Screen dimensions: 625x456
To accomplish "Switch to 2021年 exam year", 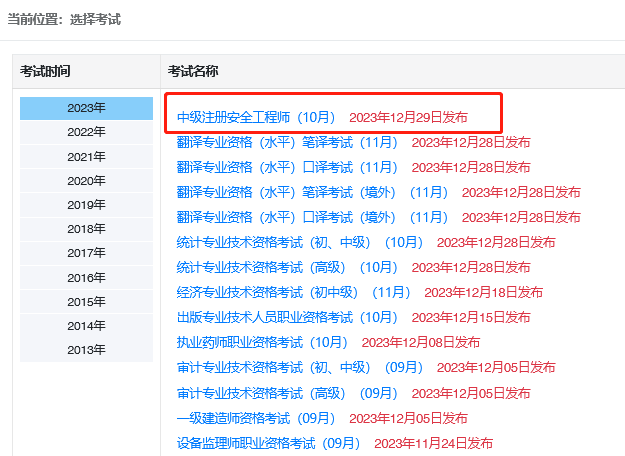I will (86, 157).
